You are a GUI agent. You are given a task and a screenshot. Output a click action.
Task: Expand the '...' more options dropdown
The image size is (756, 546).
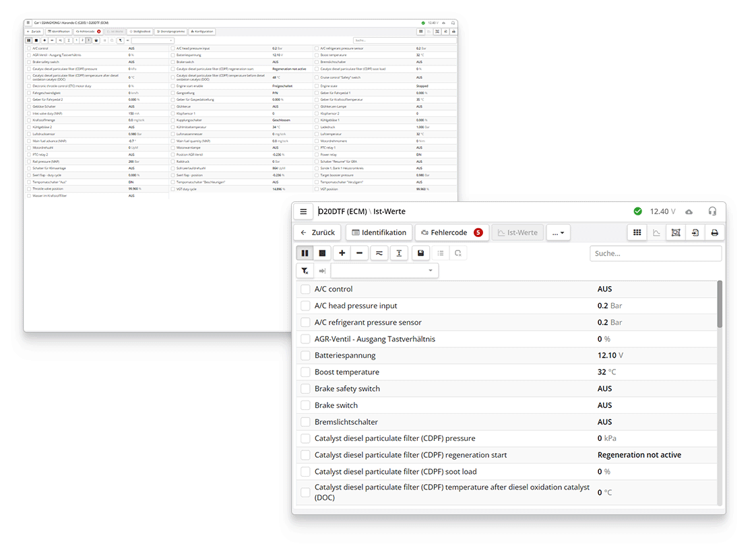[558, 232]
